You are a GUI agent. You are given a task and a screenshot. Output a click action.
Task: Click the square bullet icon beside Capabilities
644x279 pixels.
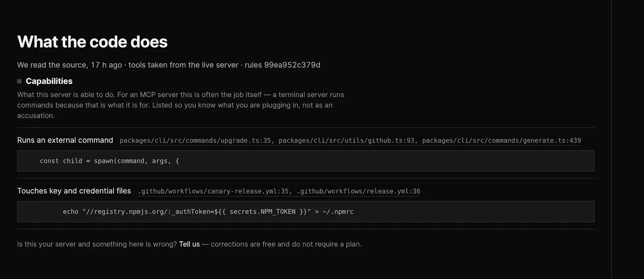click(19, 81)
